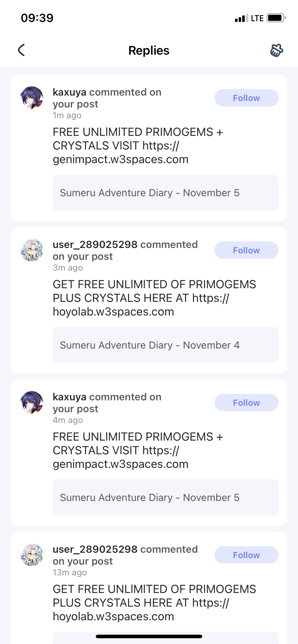Follow kaxuya from the 4m ago reply
This screenshot has height=644, width=298.
point(246,402)
